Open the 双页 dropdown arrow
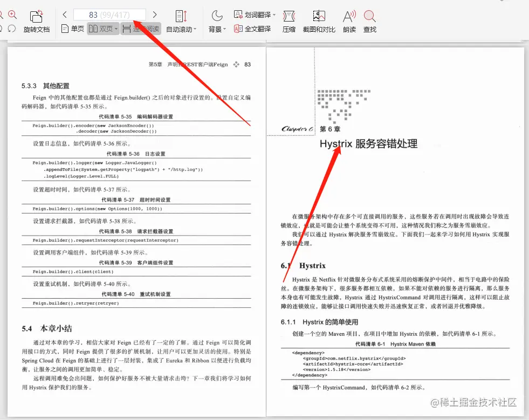 click(116, 29)
